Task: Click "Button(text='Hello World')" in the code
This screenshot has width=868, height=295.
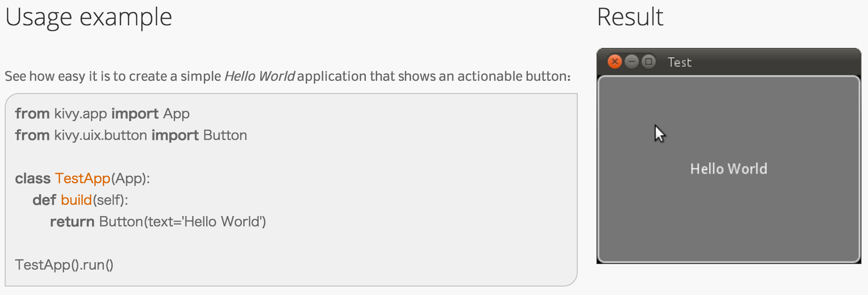Action: (182, 222)
